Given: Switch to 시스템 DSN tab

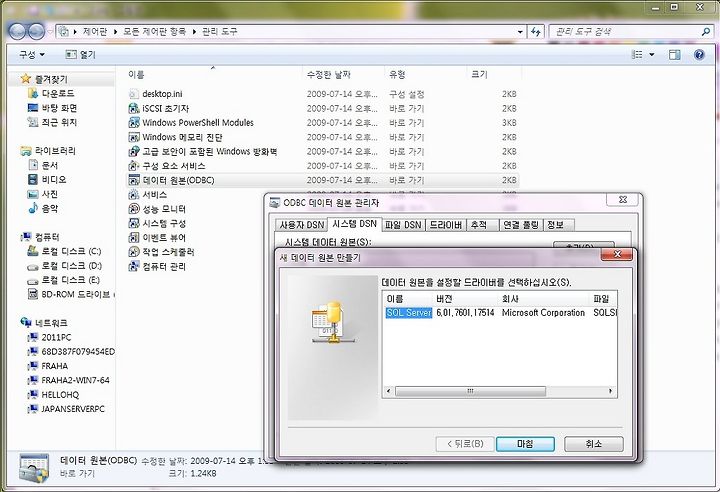Looking at the screenshot, I should pos(354,224).
